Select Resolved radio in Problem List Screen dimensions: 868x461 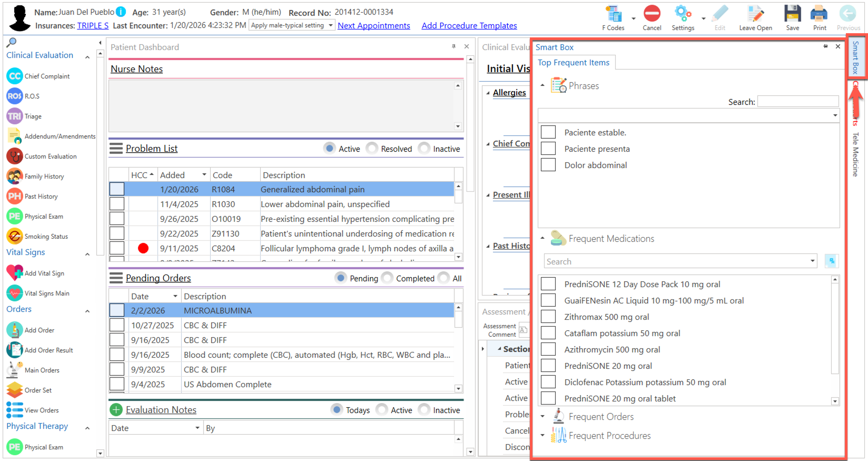tap(372, 149)
